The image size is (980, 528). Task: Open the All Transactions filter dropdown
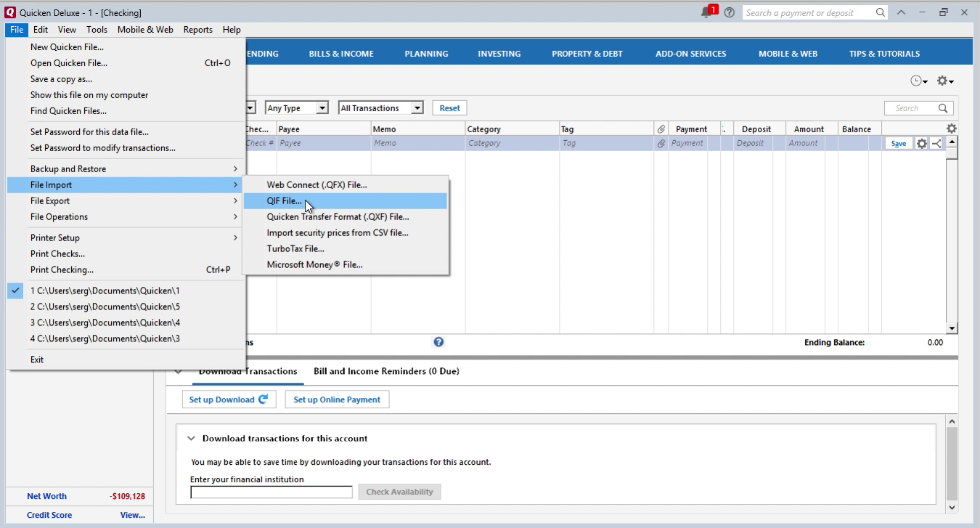tap(381, 108)
